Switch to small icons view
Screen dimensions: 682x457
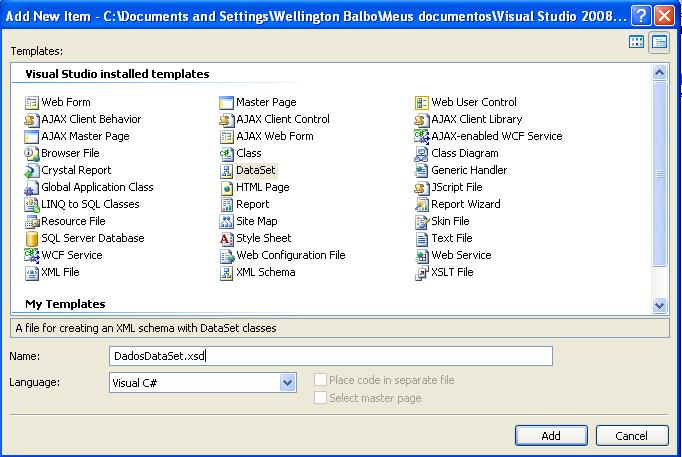tap(659, 42)
